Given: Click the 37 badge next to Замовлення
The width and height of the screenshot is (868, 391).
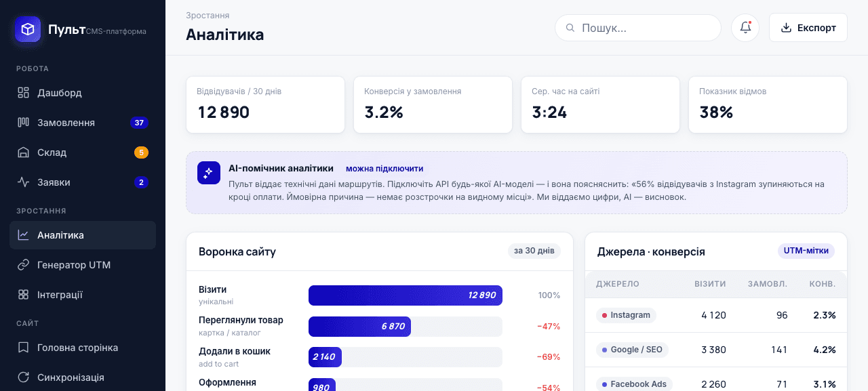Looking at the screenshot, I should pos(139,123).
